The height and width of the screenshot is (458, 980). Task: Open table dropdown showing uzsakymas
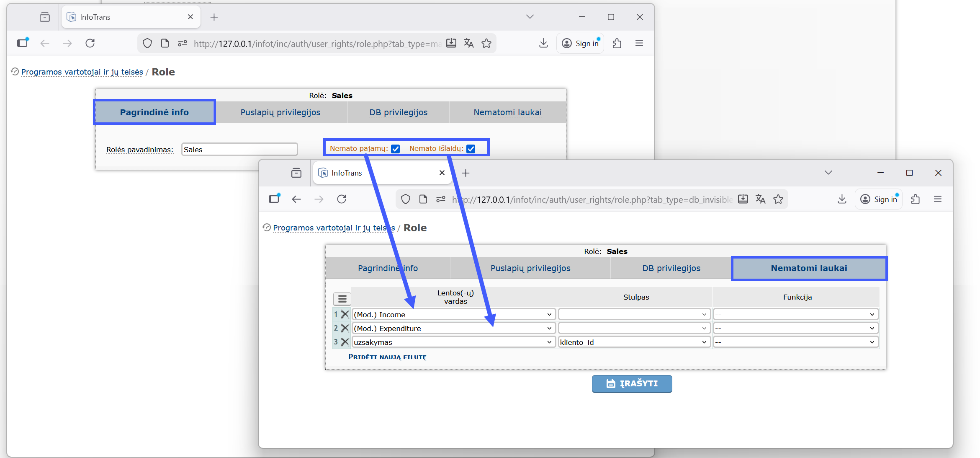[x=453, y=342]
